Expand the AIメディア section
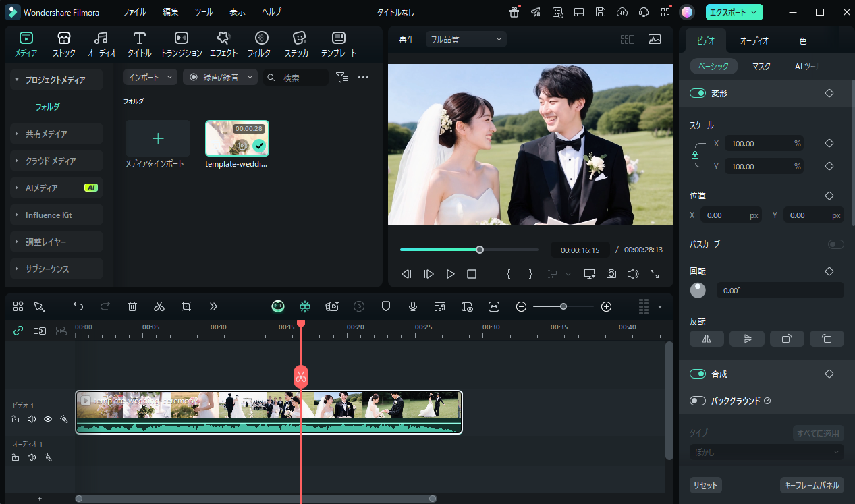This screenshot has height=504, width=855. pos(57,188)
